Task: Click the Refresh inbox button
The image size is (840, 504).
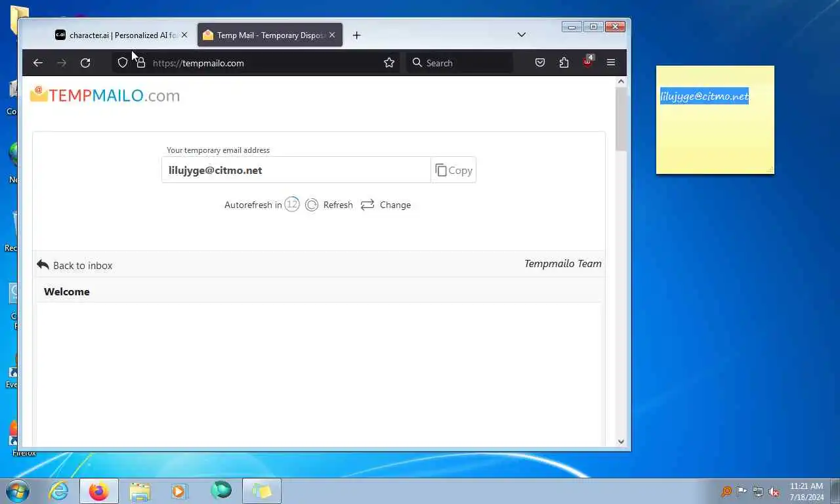Action: coord(329,205)
